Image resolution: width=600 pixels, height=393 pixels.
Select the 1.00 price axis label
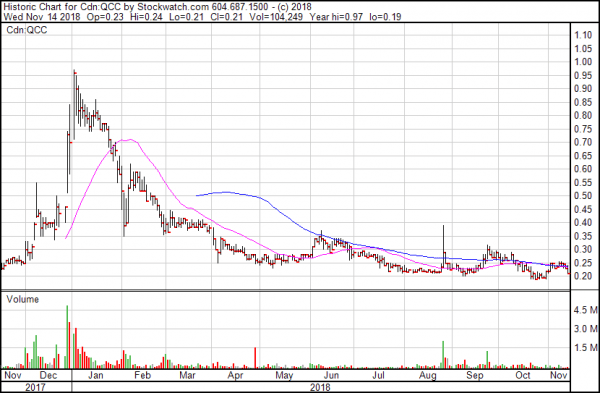point(583,62)
